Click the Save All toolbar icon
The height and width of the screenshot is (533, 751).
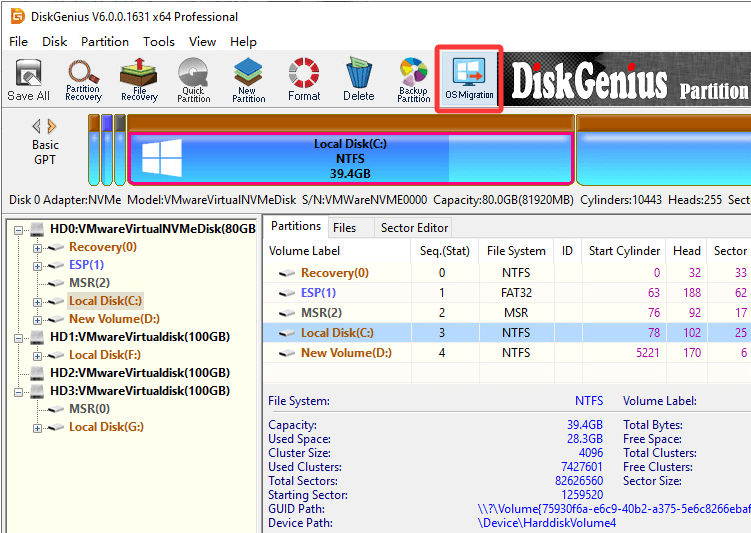click(x=28, y=79)
